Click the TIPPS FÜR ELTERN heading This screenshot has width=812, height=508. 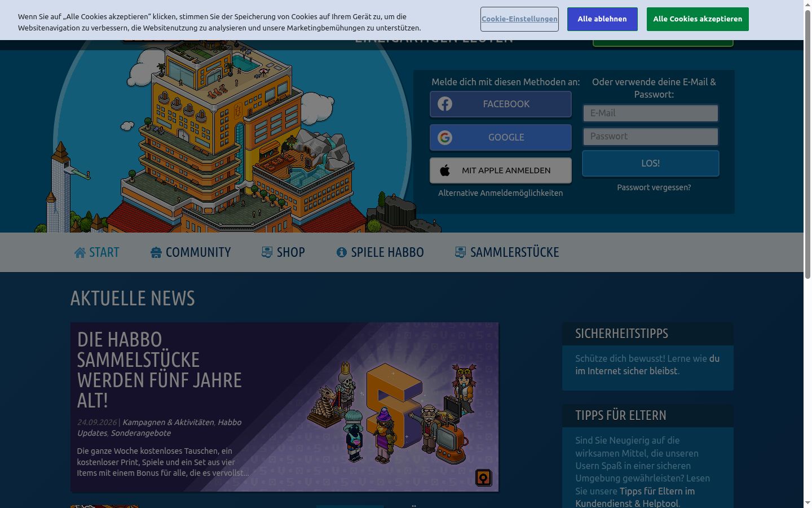(621, 415)
